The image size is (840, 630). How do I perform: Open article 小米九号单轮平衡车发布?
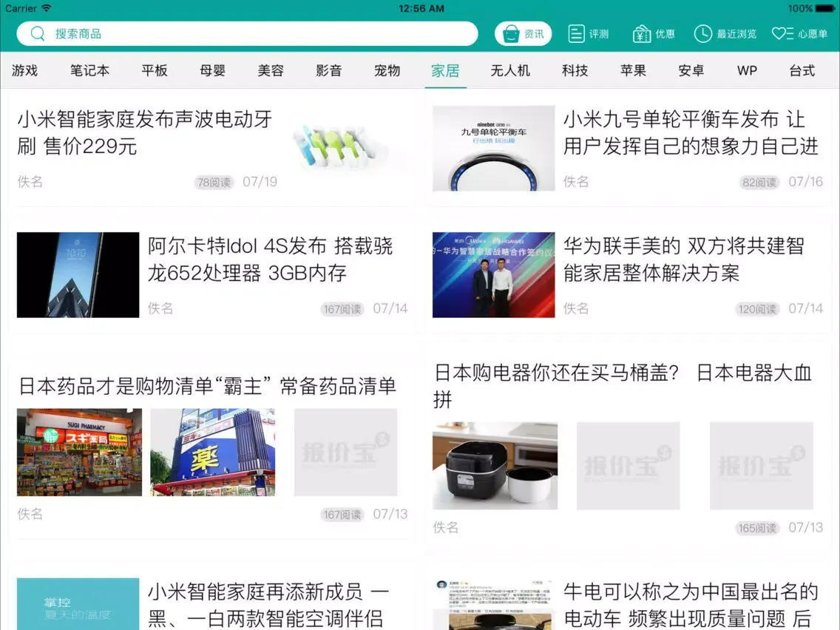[691, 132]
